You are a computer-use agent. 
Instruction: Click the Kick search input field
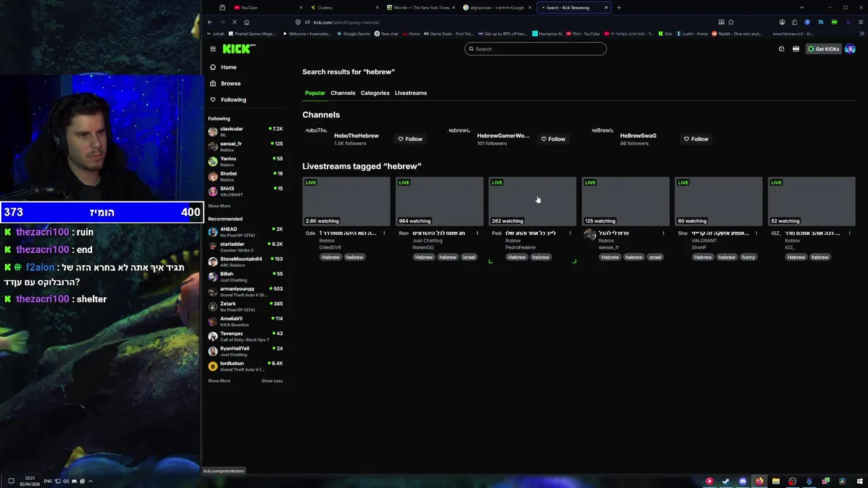pos(536,49)
